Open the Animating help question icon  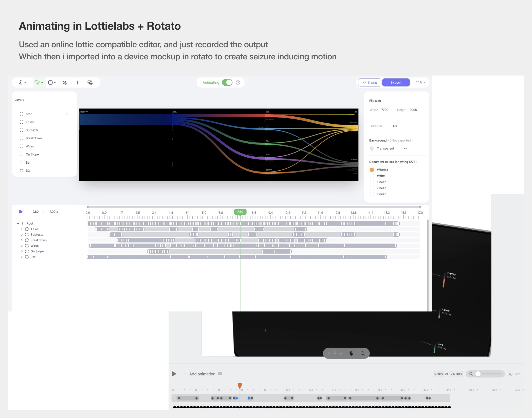click(x=238, y=82)
